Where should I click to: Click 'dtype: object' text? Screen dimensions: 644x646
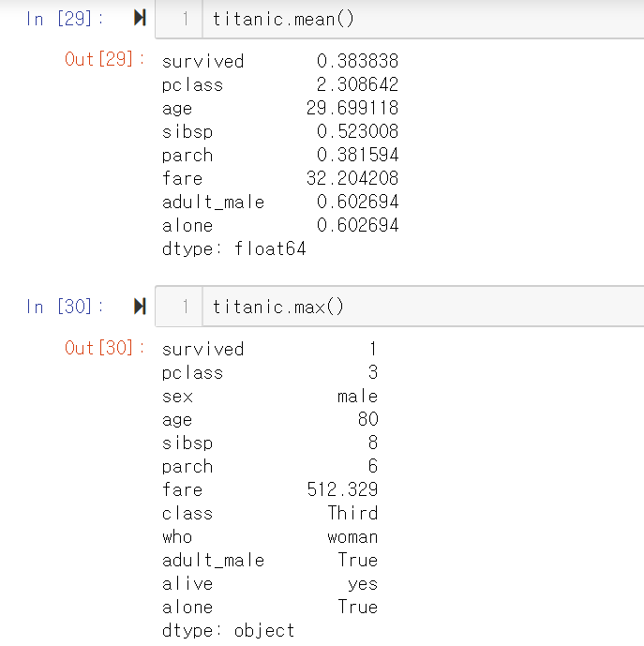tap(229, 630)
